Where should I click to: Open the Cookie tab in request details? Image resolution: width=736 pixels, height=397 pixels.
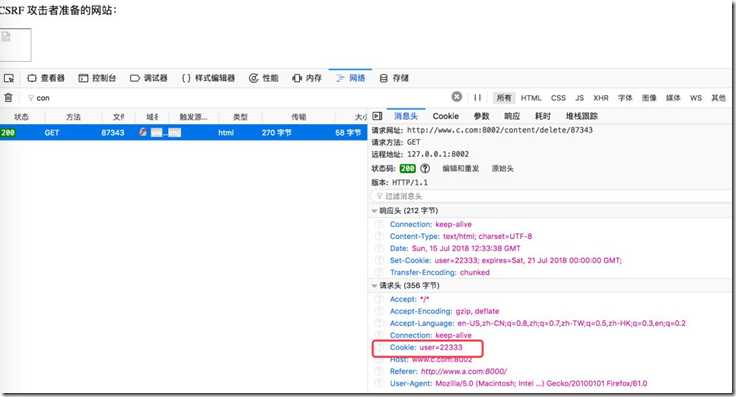point(445,116)
